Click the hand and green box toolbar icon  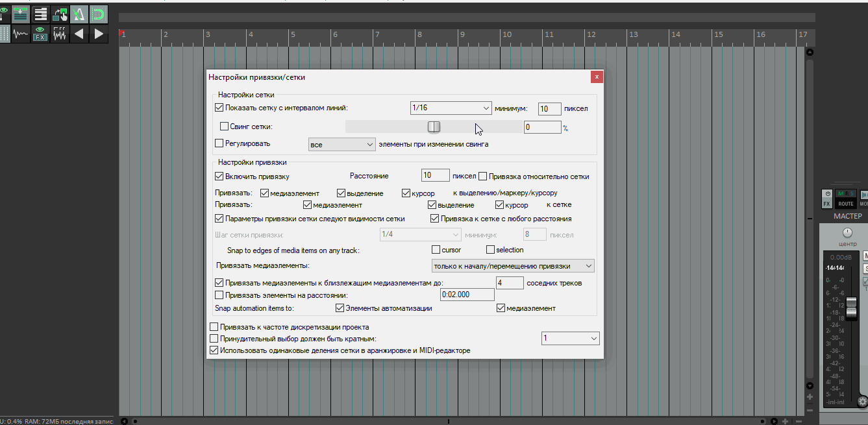click(60, 14)
